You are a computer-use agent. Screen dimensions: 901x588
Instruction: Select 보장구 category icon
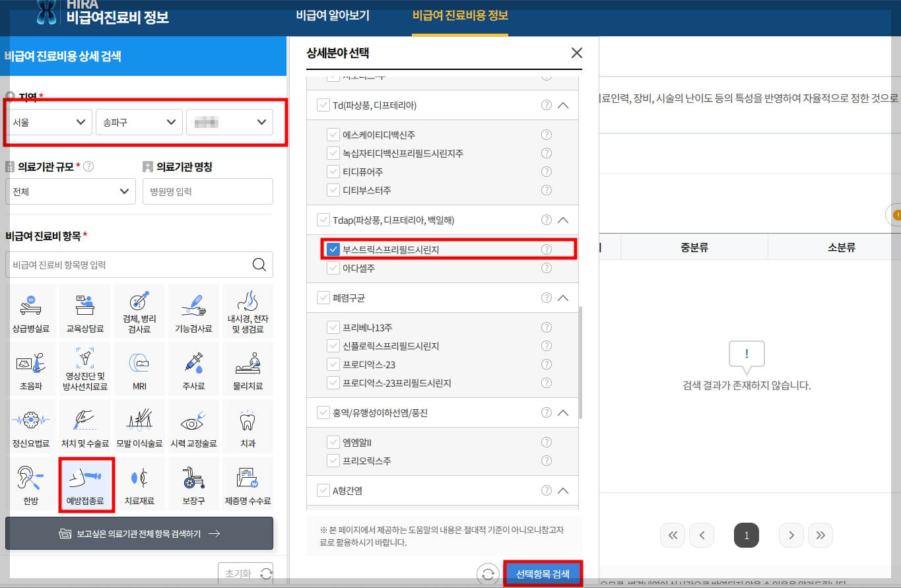click(193, 484)
